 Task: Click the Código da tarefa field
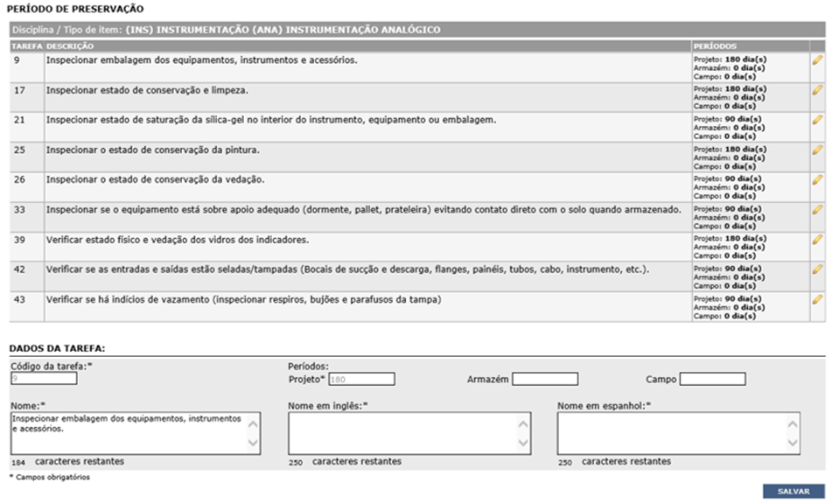pyautogui.click(x=44, y=379)
